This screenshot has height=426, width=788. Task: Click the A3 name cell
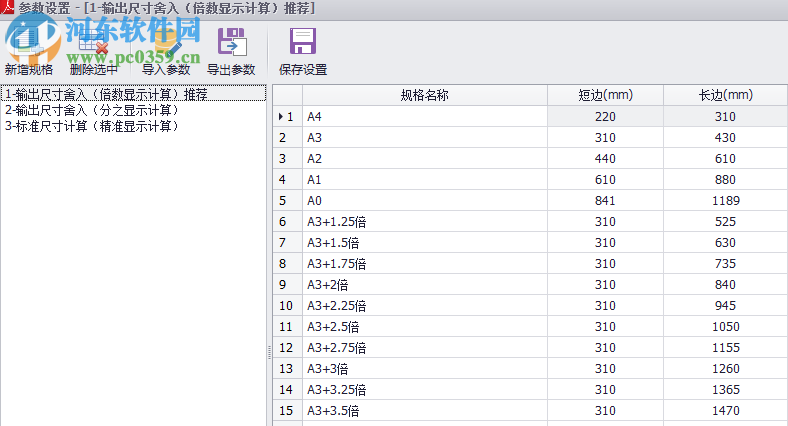click(x=425, y=138)
